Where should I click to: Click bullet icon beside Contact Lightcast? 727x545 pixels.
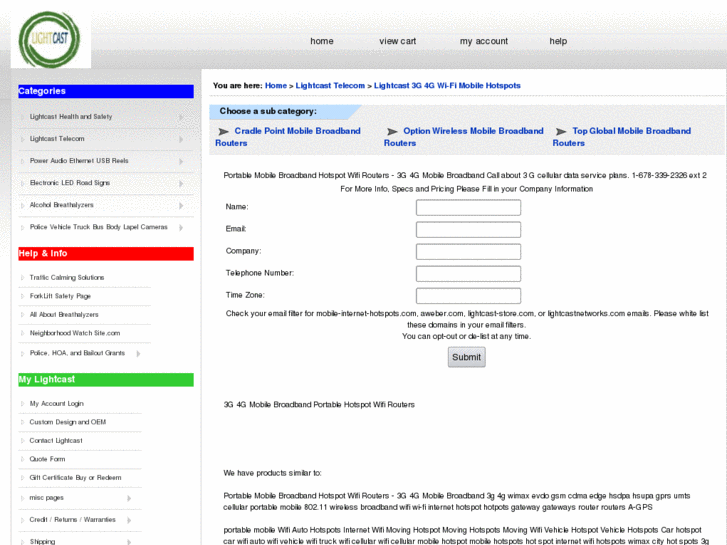point(22,441)
